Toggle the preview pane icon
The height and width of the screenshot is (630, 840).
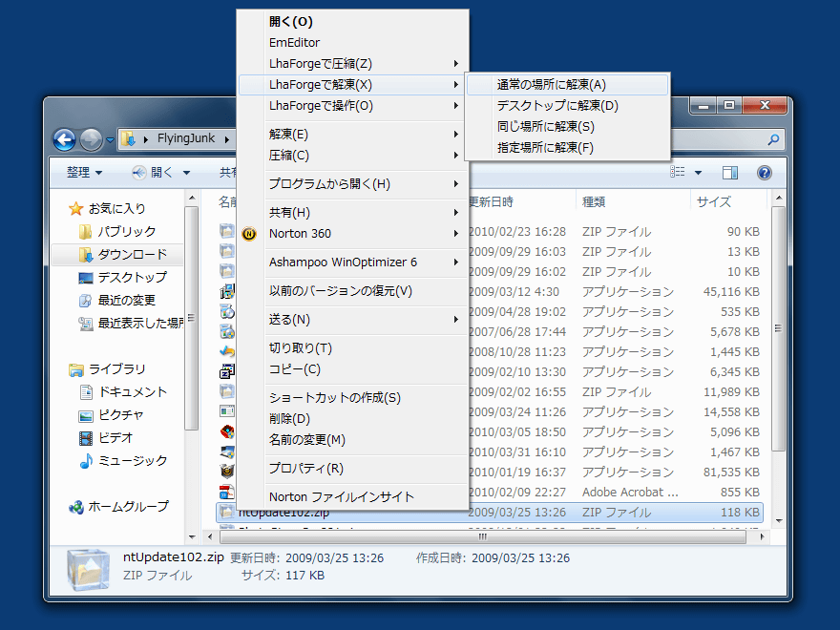[x=729, y=173]
